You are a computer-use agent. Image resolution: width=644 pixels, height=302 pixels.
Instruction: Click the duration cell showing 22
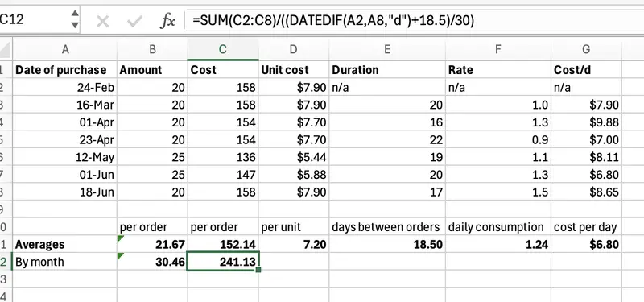click(x=387, y=139)
